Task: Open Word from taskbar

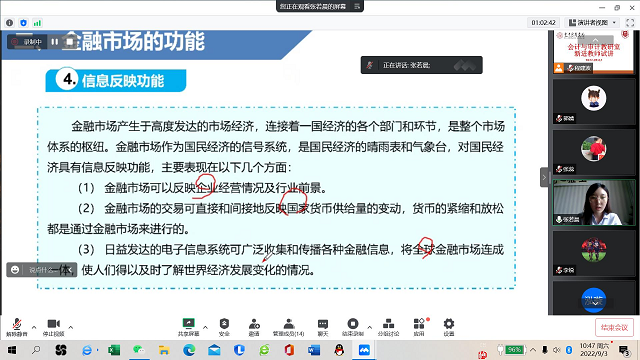Action: [x=314, y=350]
